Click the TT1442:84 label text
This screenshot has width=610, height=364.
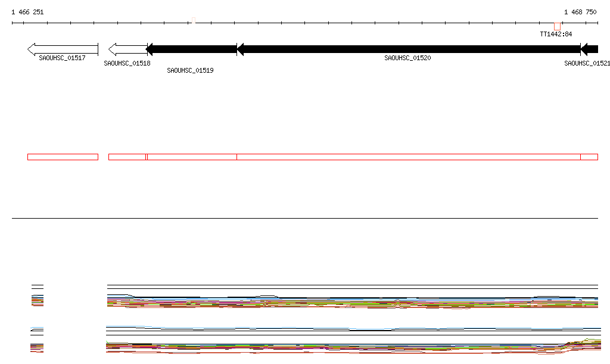556,34
